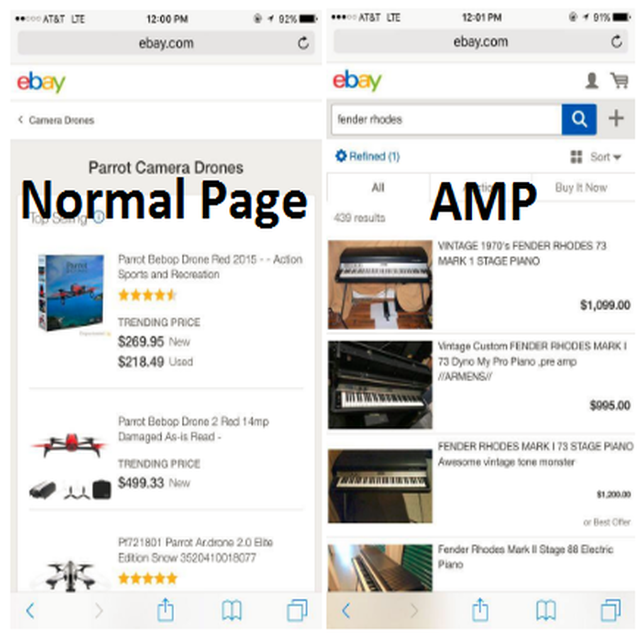Reload the left ebay.com page
The width and height of the screenshot is (644, 644).
[303, 43]
